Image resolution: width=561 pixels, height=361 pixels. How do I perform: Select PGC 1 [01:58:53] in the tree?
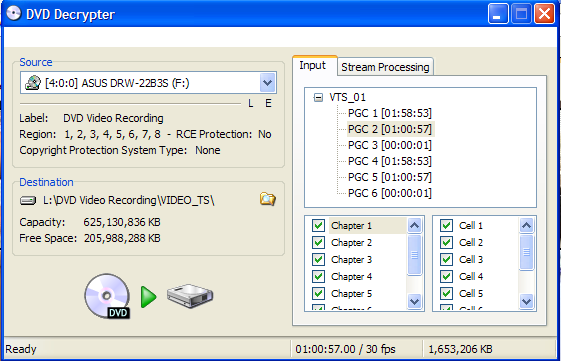[x=390, y=113]
